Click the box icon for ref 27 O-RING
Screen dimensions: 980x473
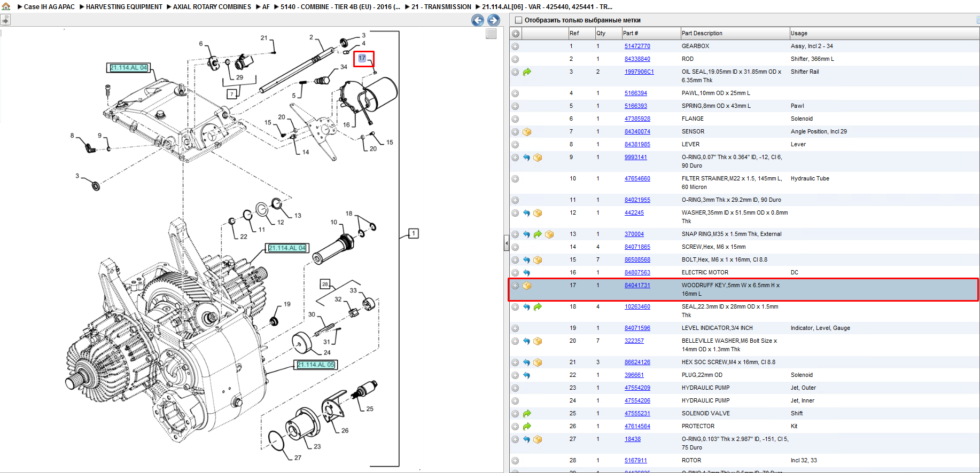[x=538, y=439]
